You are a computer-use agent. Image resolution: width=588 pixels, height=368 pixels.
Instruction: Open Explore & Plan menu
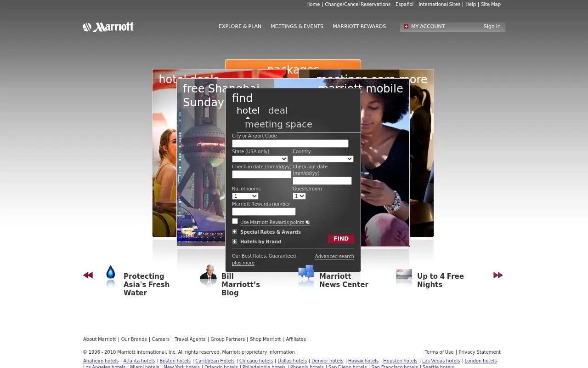tap(240, 26)
